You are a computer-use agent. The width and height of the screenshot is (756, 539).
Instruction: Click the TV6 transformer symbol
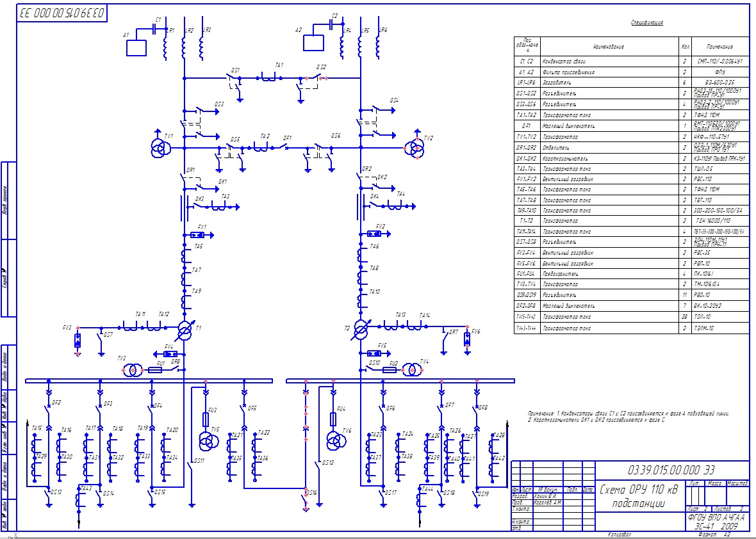(336, 440)
